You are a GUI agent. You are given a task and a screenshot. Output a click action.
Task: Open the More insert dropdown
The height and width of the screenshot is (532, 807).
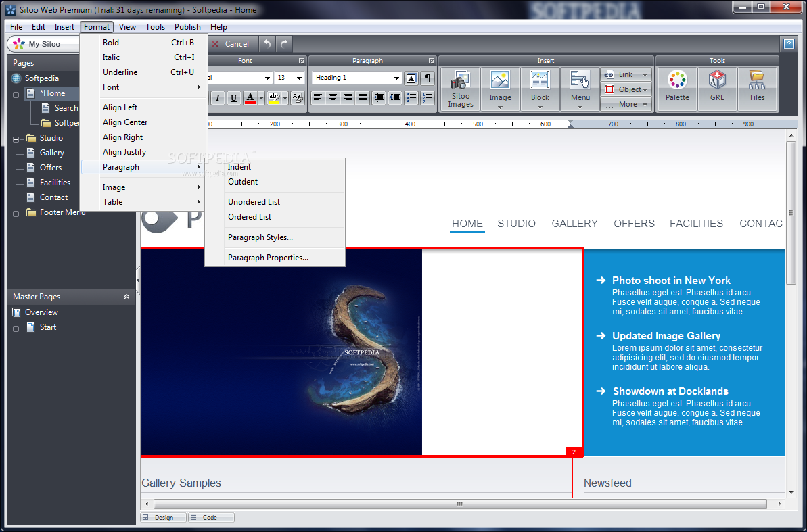[x=626, y=105]
